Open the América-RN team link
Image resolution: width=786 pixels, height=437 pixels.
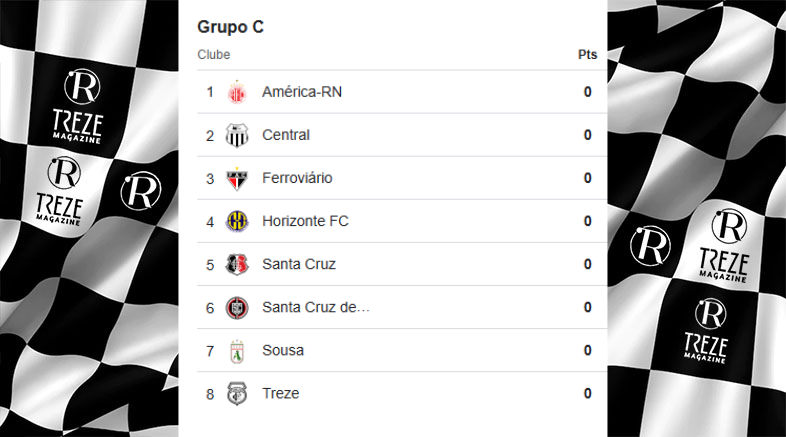(x=302, y=92)
